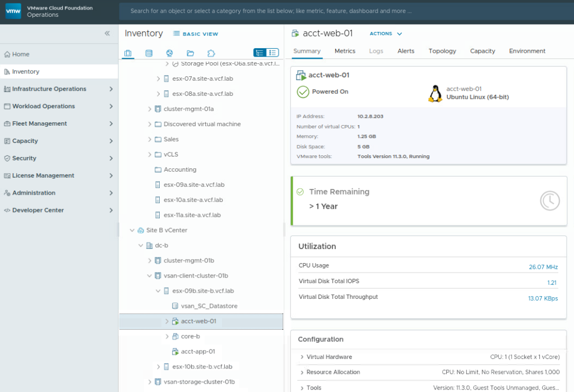Expand the cluster-mgmt-01b tree node
Image resolution: width=574 pixels, height=392 pixels.
[150, 260]
